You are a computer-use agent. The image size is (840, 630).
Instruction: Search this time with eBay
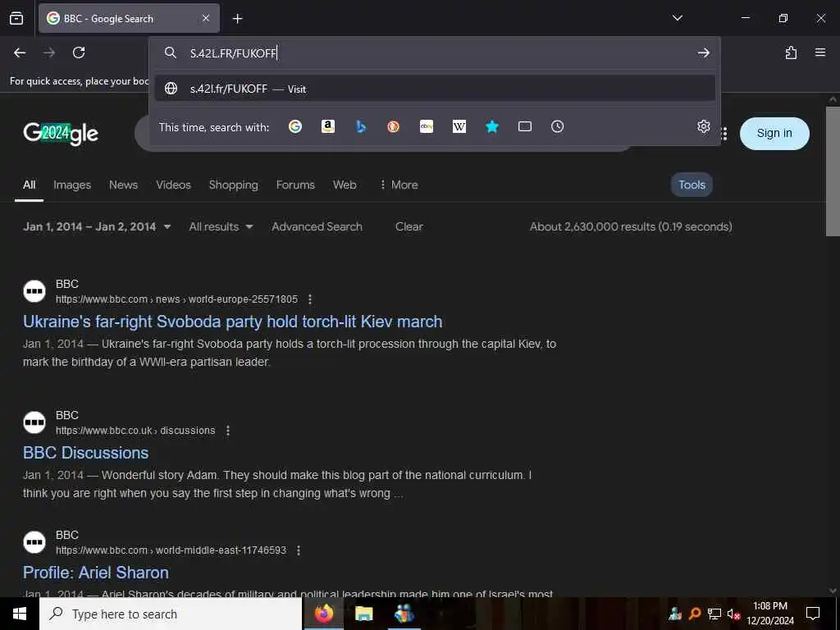[x=427, y=126]
